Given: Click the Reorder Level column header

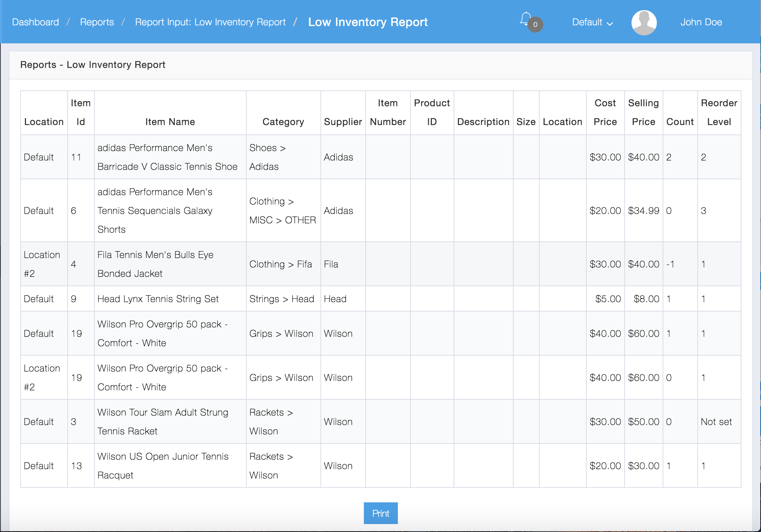Looking at the screenshot, I should tap(719, 112).
